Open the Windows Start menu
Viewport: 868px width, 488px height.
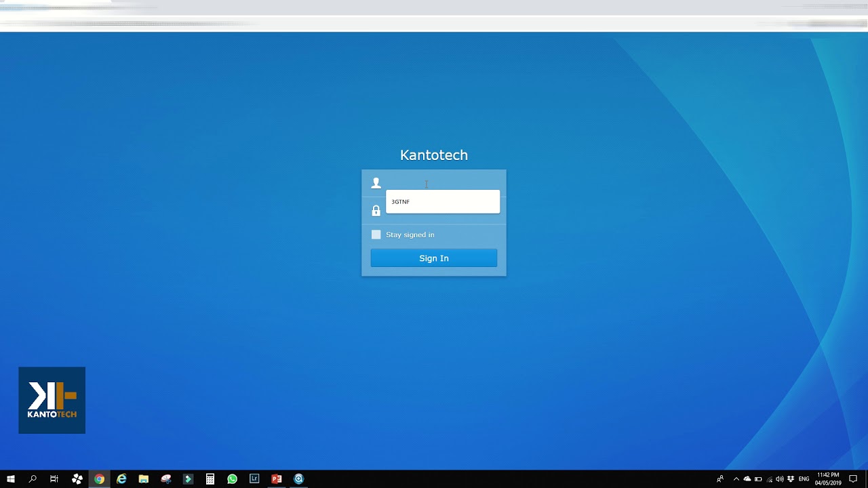pyautogui.click(x=11, y=479)
